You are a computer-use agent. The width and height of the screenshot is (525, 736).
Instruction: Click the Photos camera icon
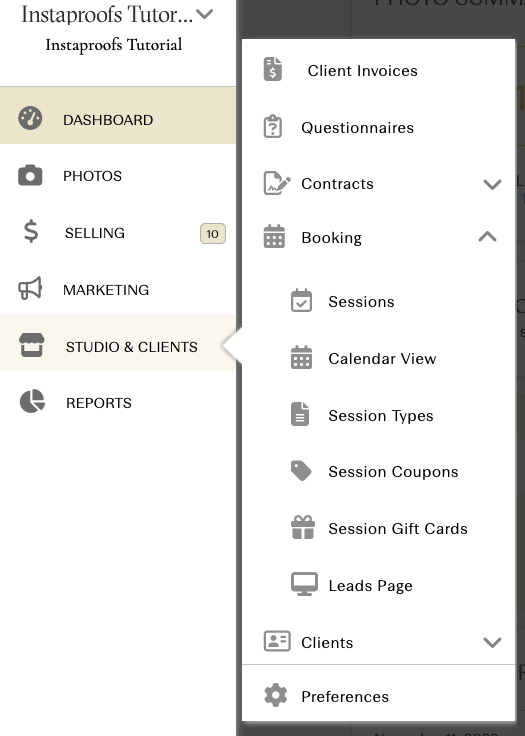(30, 176)
